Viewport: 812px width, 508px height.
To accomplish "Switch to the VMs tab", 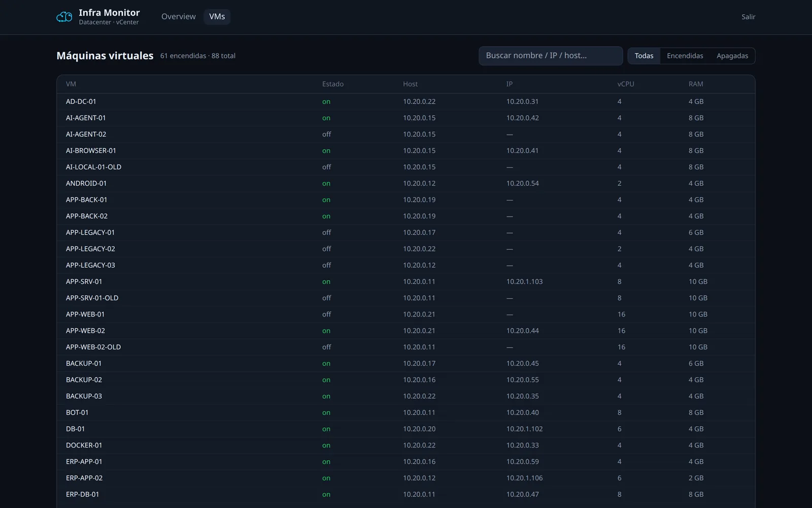I will point(217,17).
